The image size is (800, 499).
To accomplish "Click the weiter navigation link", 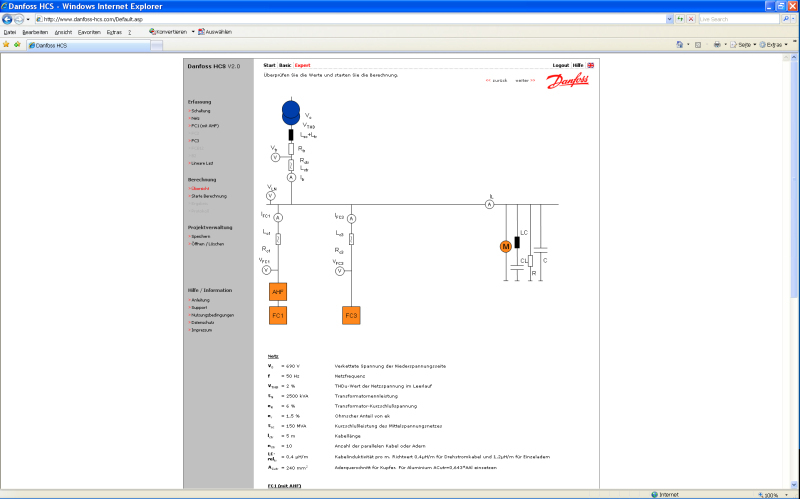I will [525, 81].
